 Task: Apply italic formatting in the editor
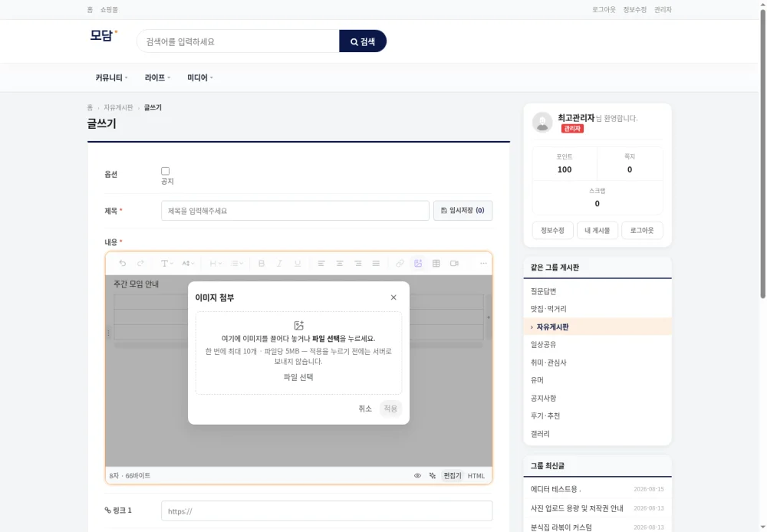[279, 264]
